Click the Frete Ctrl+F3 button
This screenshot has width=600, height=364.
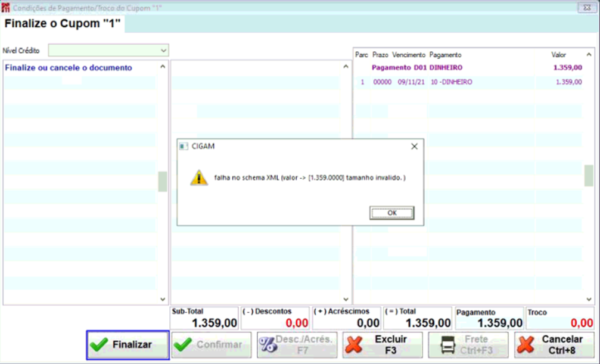[x=468, y=345]
